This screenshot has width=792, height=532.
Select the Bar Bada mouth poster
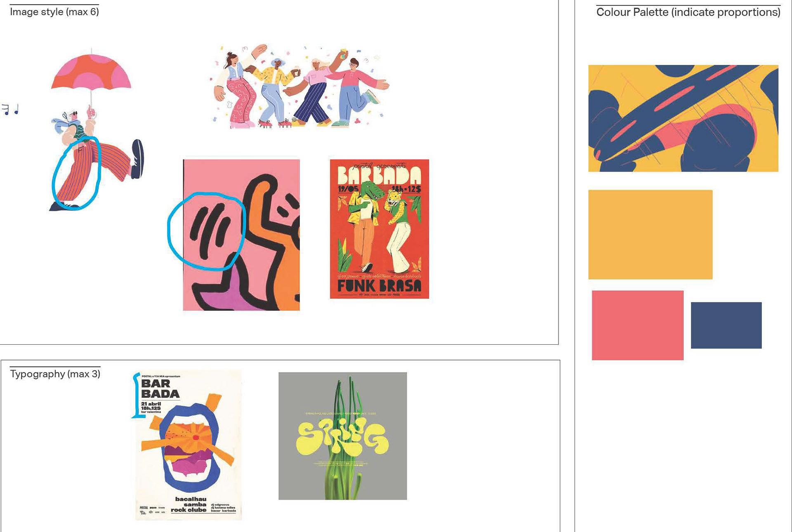[x=189, y=445]
